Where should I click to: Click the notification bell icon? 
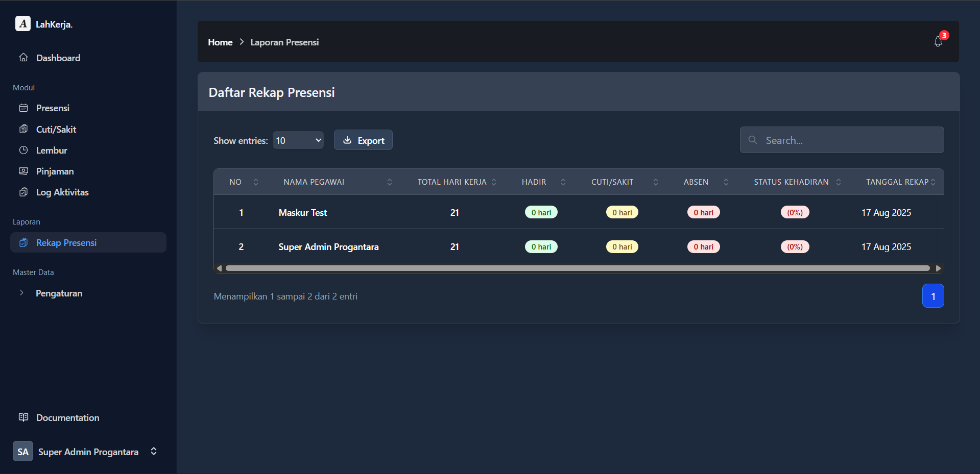(x=938, y=41)
